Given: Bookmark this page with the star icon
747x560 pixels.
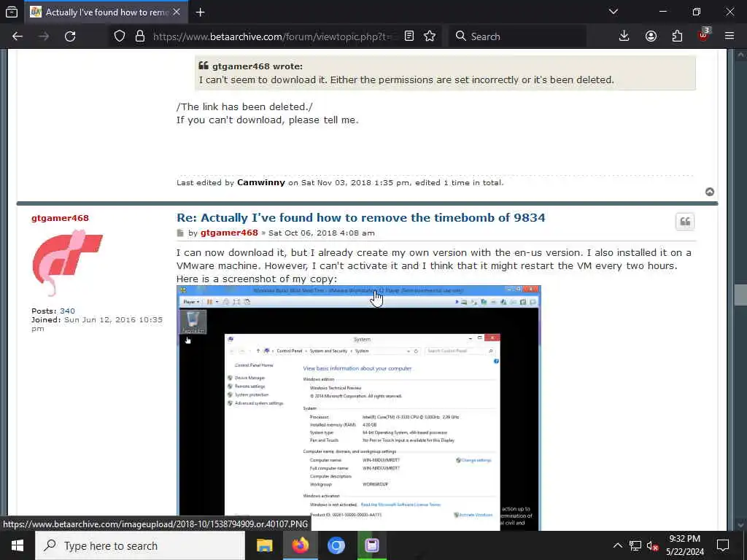Looking at the screenshot, I should click(x=430, y=36).
